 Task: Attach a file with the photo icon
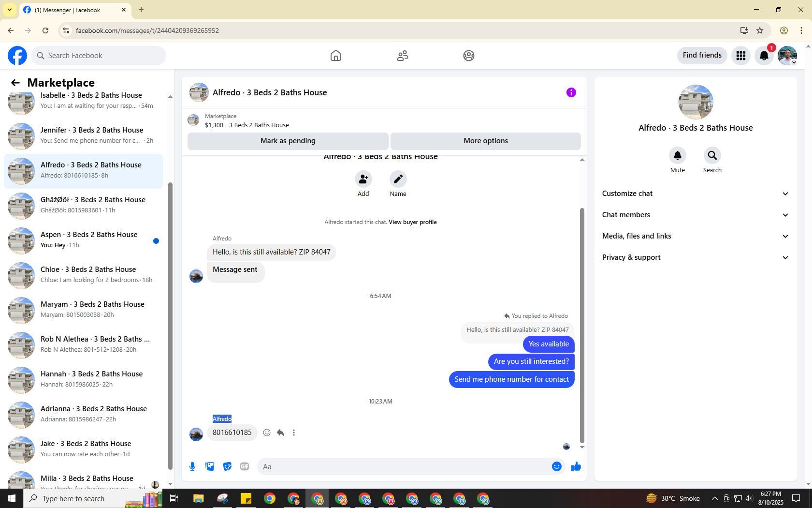(210, 466)
